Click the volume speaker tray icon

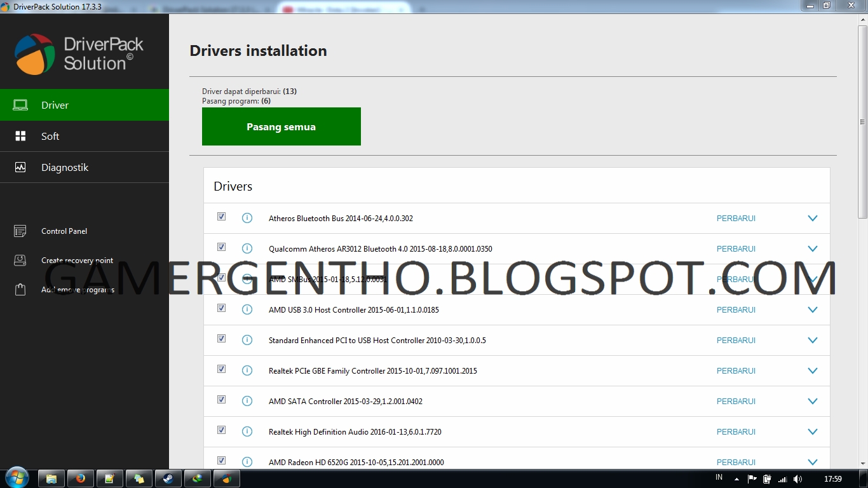797,479
